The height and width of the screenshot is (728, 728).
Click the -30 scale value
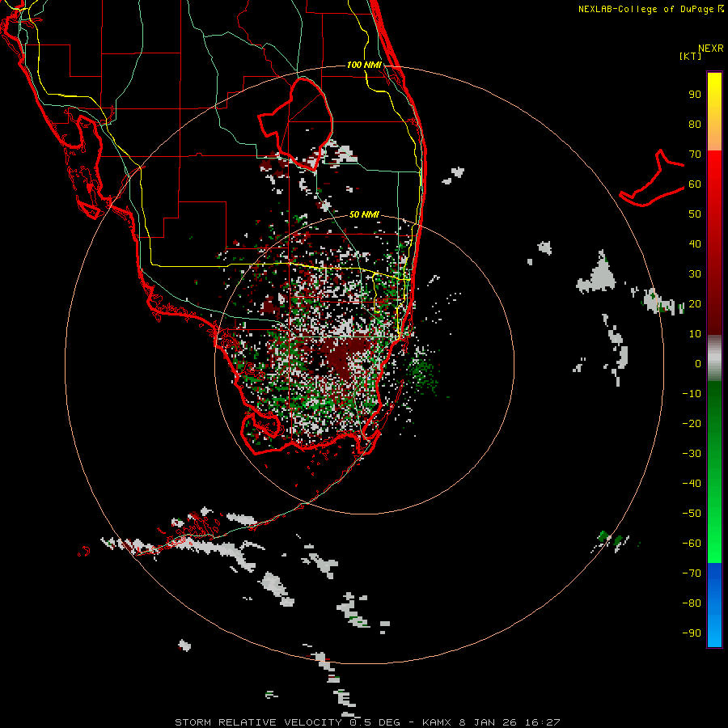[692, 454]
